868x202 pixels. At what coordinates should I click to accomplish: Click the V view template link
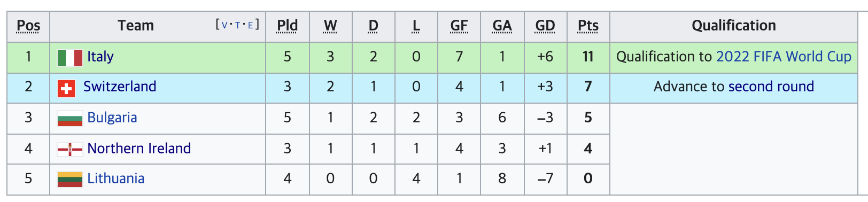pos(224,25)
